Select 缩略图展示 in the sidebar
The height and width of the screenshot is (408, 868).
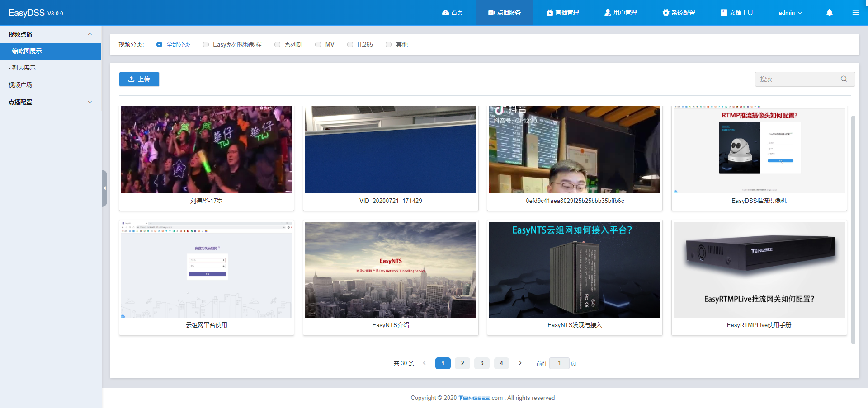tap(51, 51)
